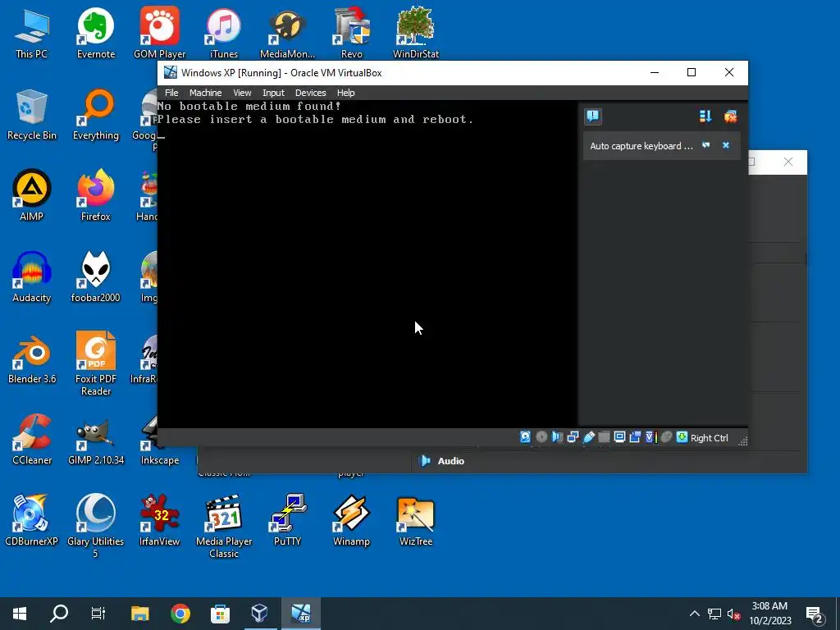840x630 pixels.
Task: Open taskbar search magnifier
Action: pos(59,614)
